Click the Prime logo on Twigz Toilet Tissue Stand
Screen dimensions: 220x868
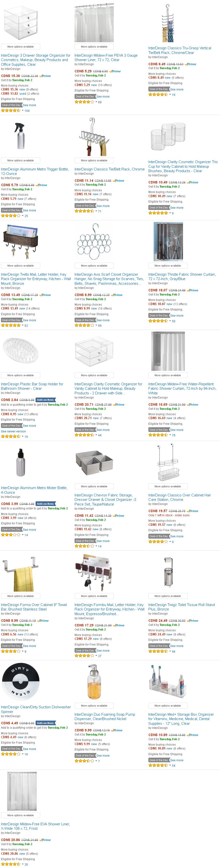coord(192,621)
